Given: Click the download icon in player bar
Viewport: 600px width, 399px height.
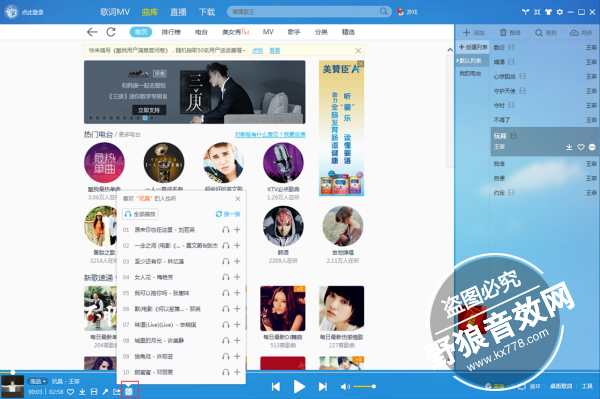Looking at the screenshot, I should (x=82, y=392).
